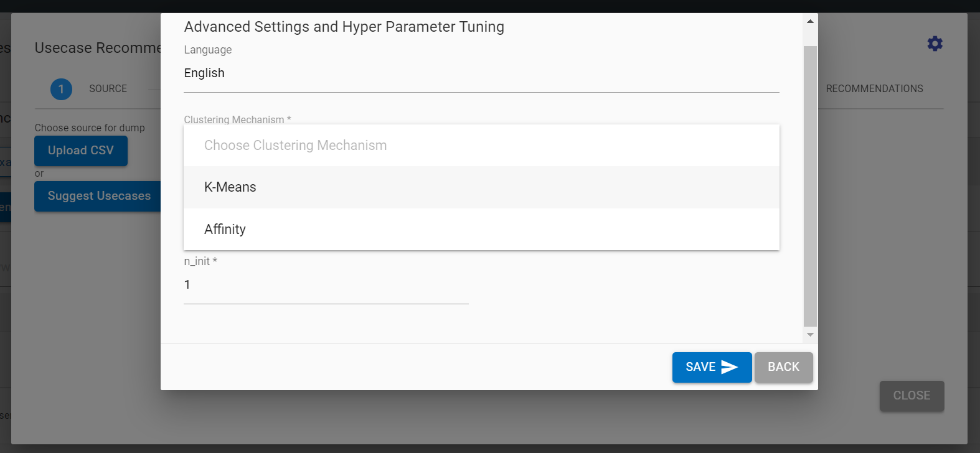Click the dialog's vertical scrollbar thumb
This screenshot has width=980, height=453.
pyautogui.click(x=810, y=185)
